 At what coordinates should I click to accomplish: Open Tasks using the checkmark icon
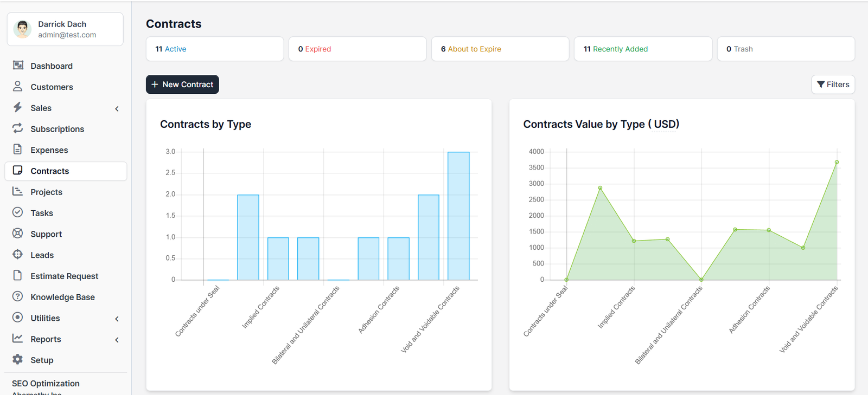(18, 212)
